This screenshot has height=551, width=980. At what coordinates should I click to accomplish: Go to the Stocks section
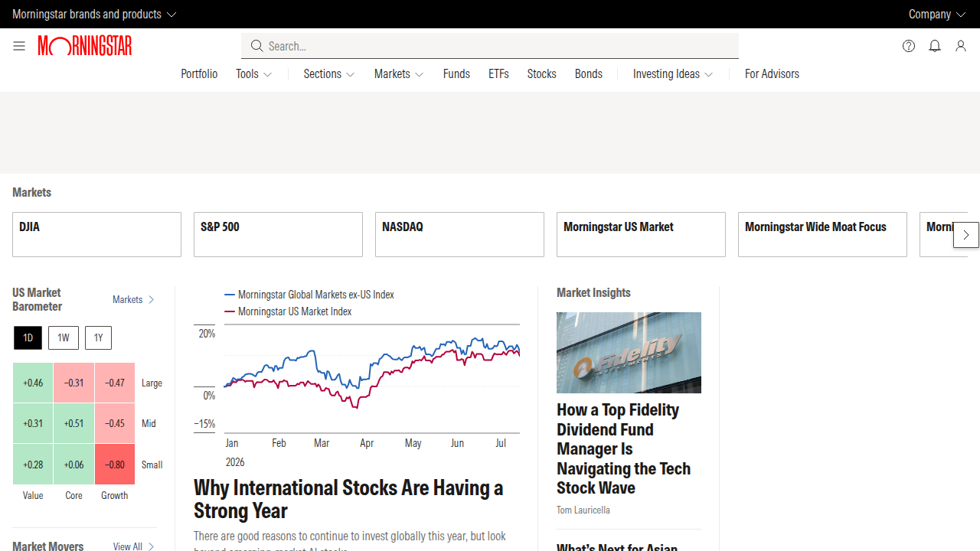[x=541, y=74]
